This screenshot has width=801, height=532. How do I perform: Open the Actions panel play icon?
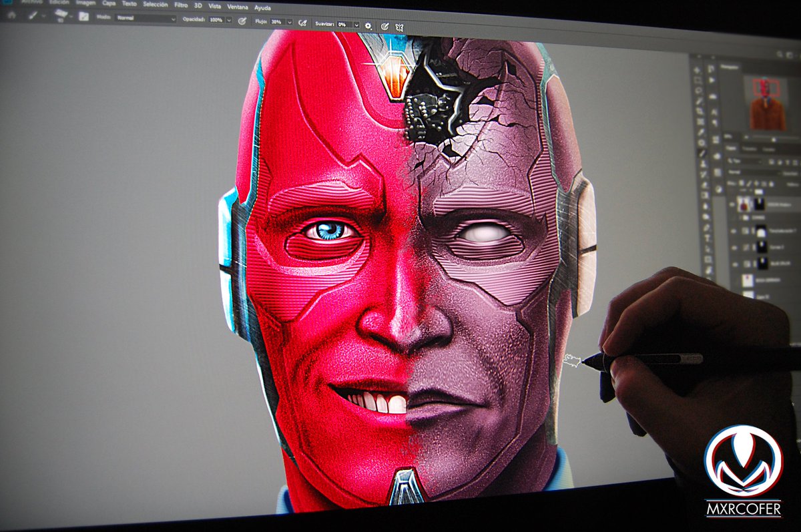[711, 80]
